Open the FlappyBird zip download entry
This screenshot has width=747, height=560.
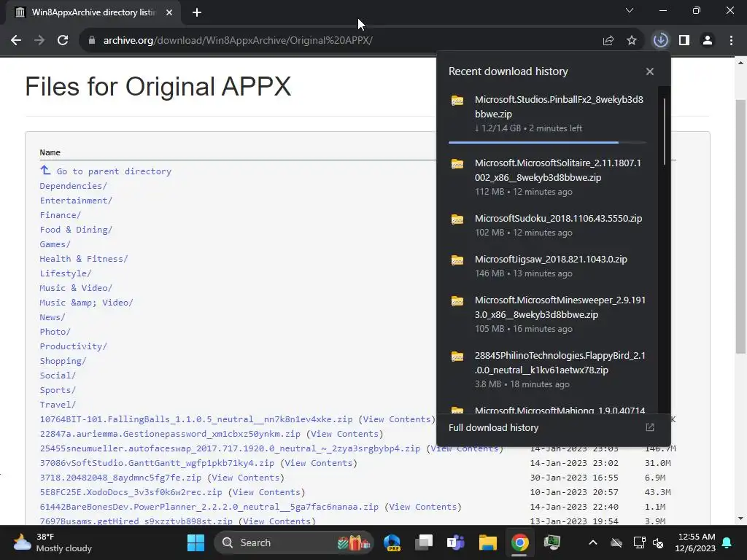click(547, 369)
